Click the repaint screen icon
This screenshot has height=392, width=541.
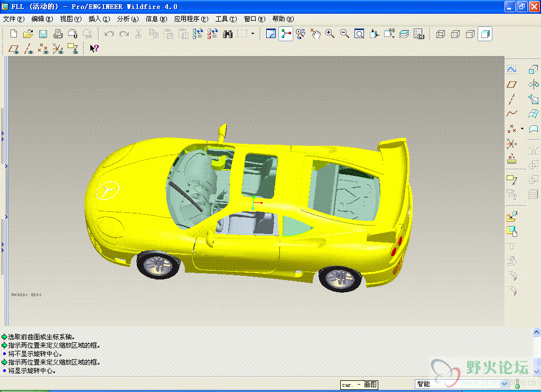click(271, 34)
